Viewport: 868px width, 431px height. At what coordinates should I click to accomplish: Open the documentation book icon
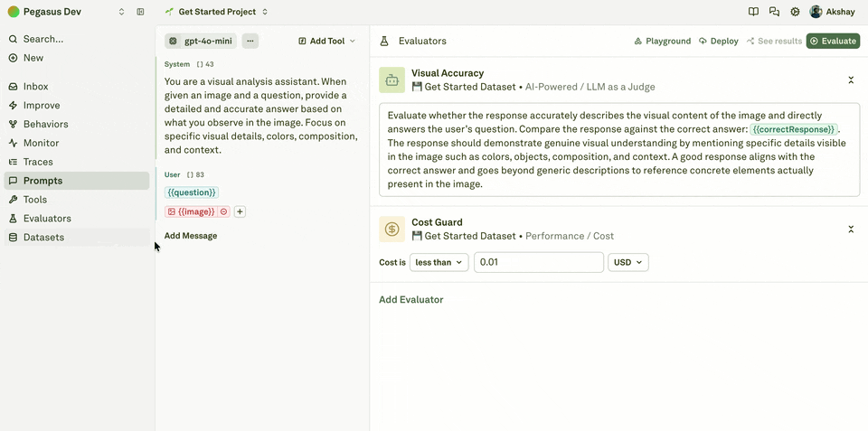tap(753, 12)
